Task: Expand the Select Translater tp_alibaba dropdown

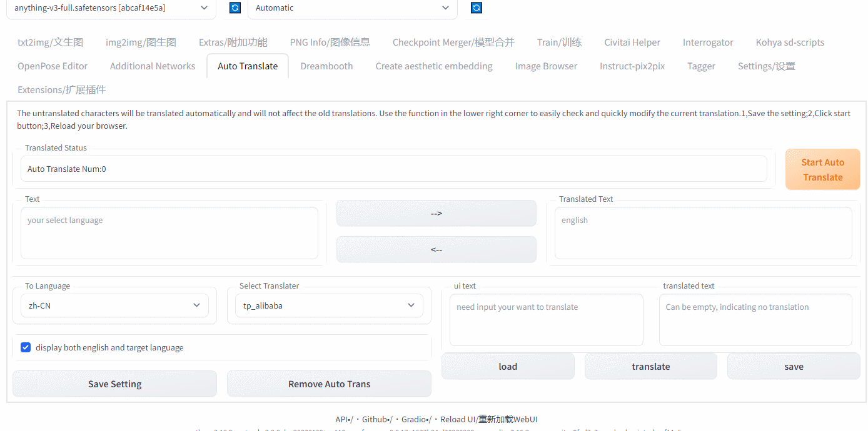Action: click(x=329, y=305)
